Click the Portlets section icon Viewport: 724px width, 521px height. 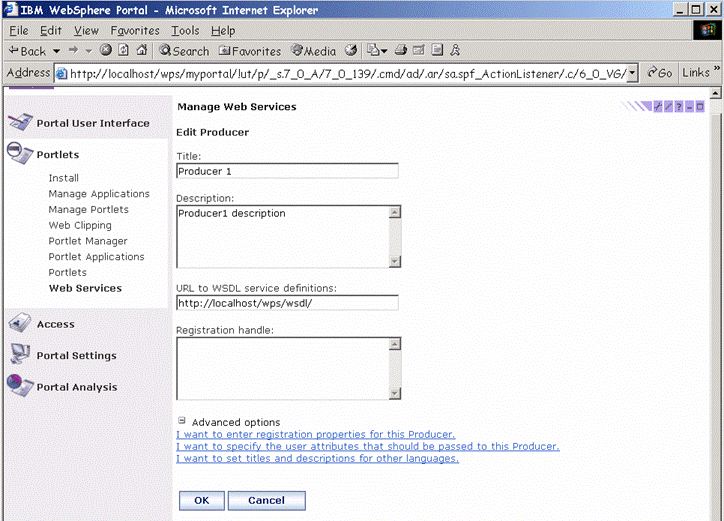tap(20, 153)
